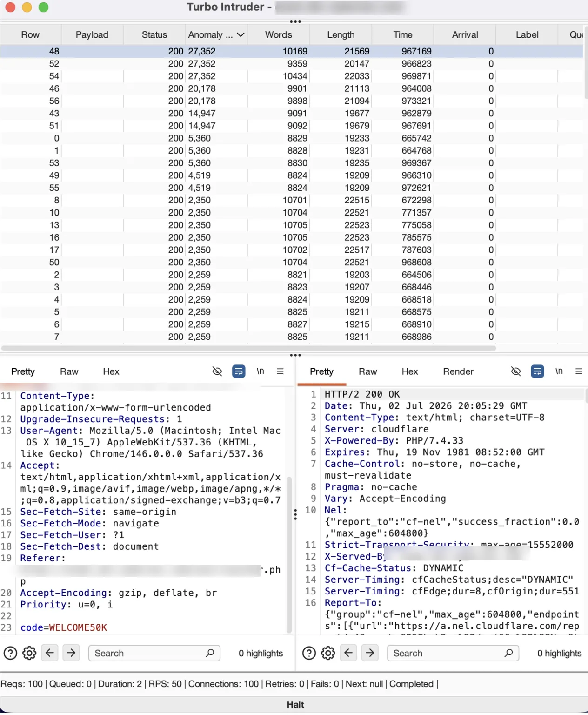588x715 pixels.
Task: Switch response pane to Raw tab
Action: pyautogui.click(x=367, y=371)
